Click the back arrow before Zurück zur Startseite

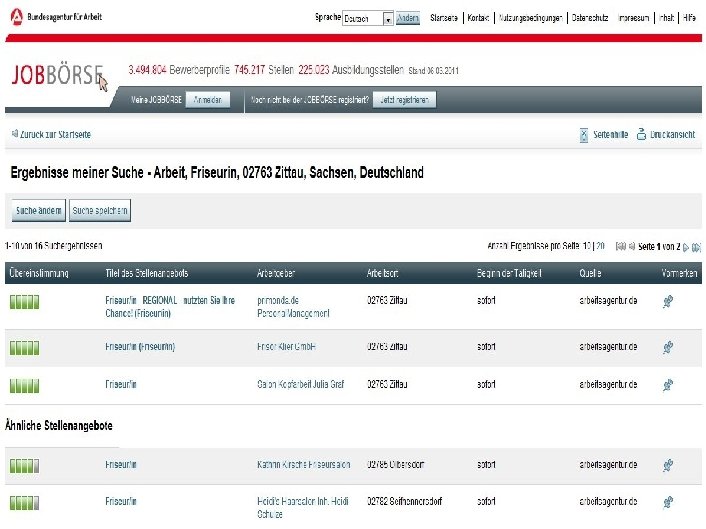[x=14, y=134]
